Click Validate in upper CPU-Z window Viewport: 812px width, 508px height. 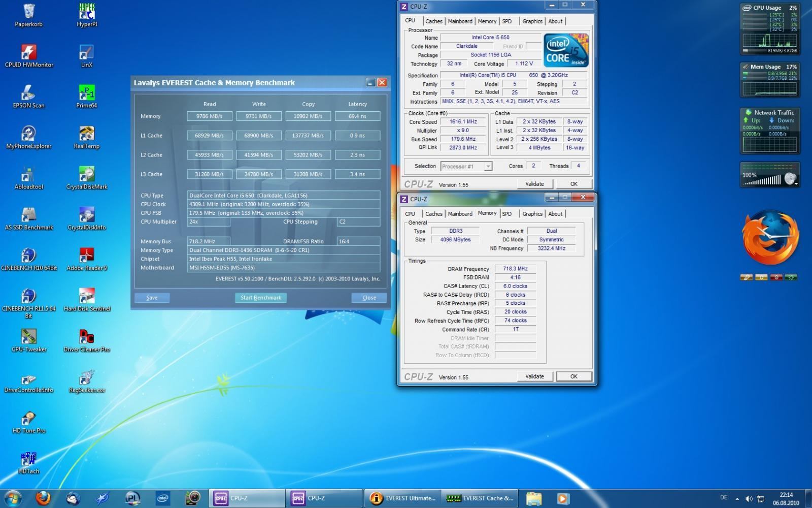(x=534, y=184)
